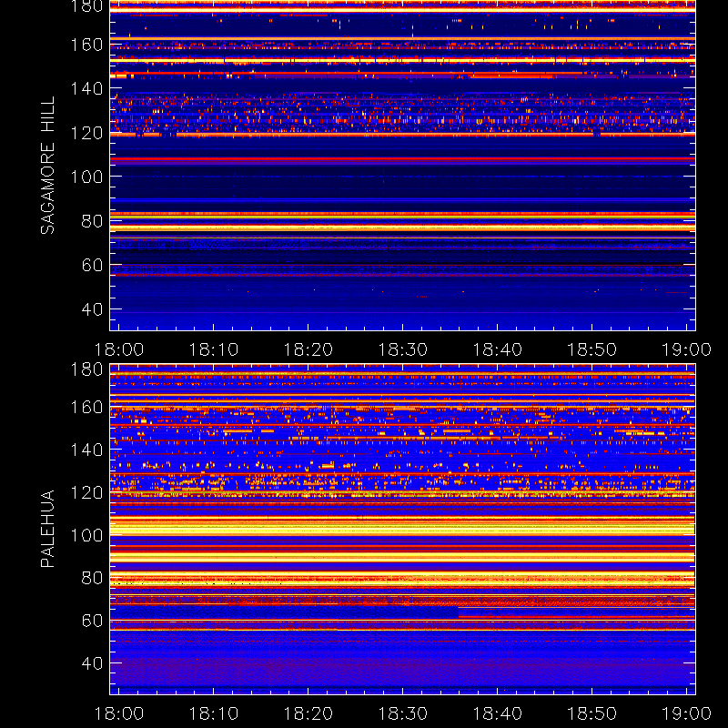Click the 18:50 time label below Palehua plot
The width and height of the screenshot is (728, 728).
click(x=592, y=713)
